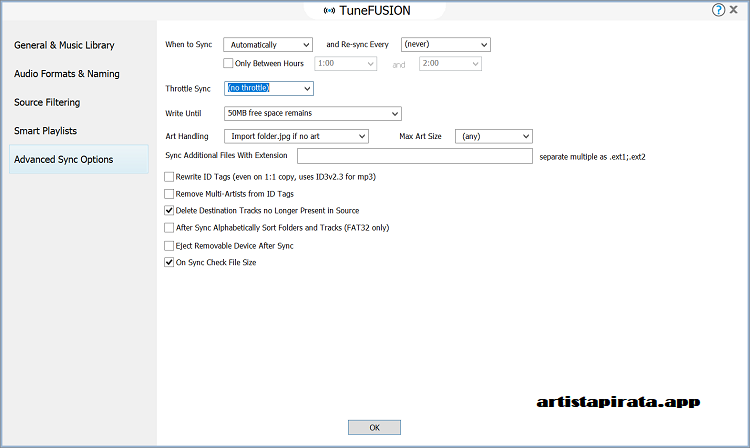
Task: Uncheck Delete Destination Tracks no Longer Present
Action: [x=169, y=210]
